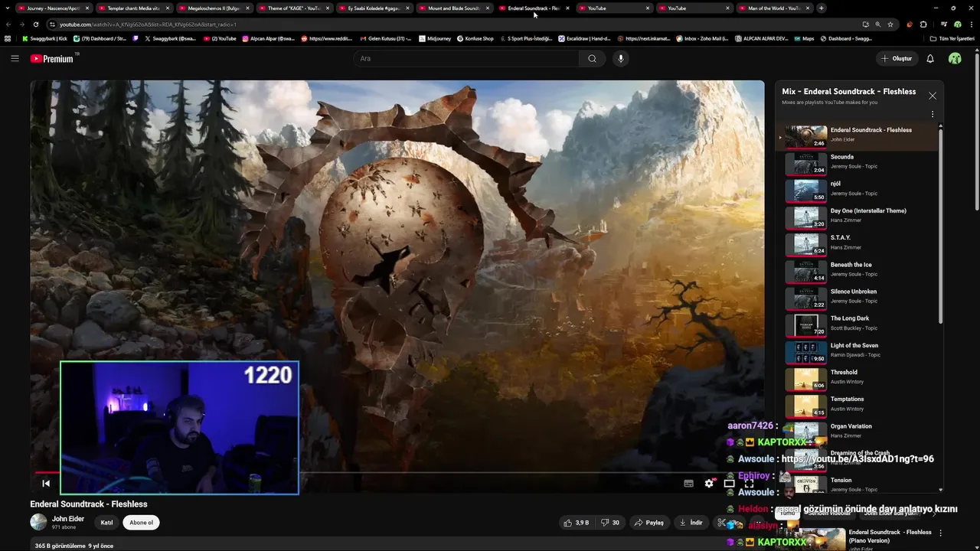Open the Chrome three-dot main menu
The width and height of the screenshot is (980, 551).
point(972,24)
